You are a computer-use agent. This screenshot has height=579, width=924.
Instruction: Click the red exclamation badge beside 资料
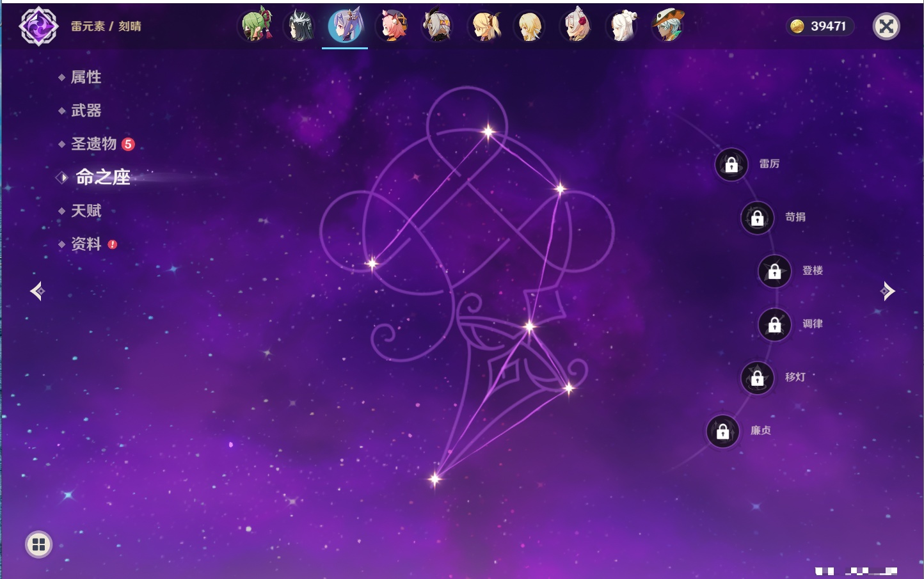pos(113,244)
